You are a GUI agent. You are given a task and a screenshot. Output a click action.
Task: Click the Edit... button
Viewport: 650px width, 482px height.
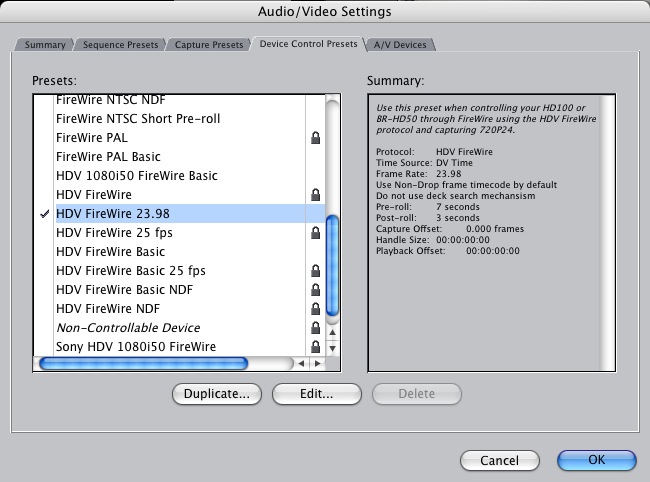[316, 394]
